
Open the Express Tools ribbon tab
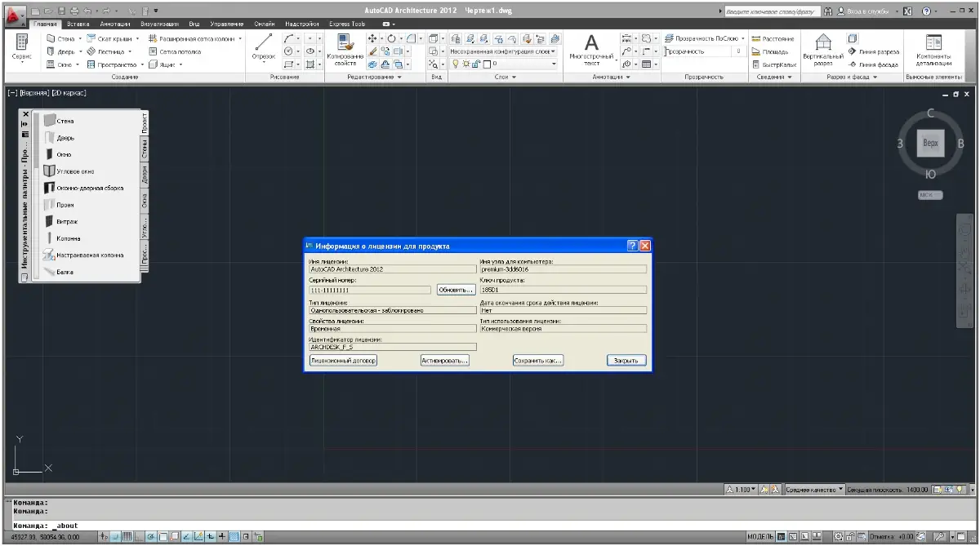(x=347, y=24)
